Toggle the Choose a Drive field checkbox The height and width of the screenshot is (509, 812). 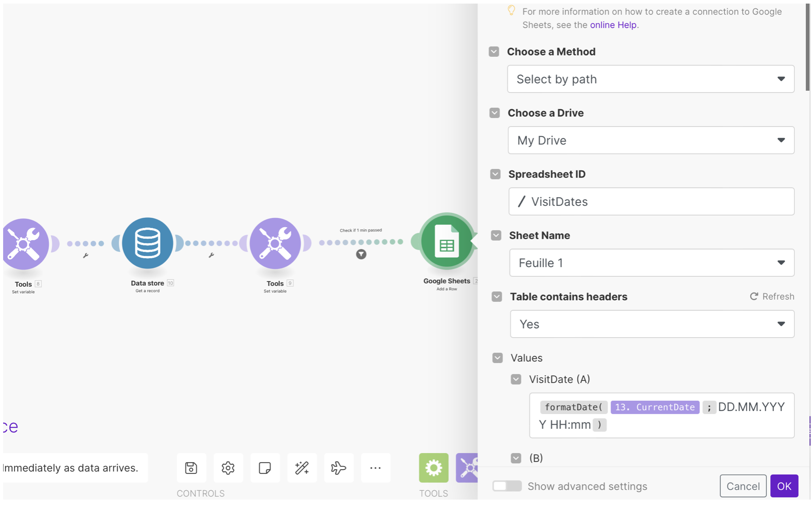tap(495, 113)
